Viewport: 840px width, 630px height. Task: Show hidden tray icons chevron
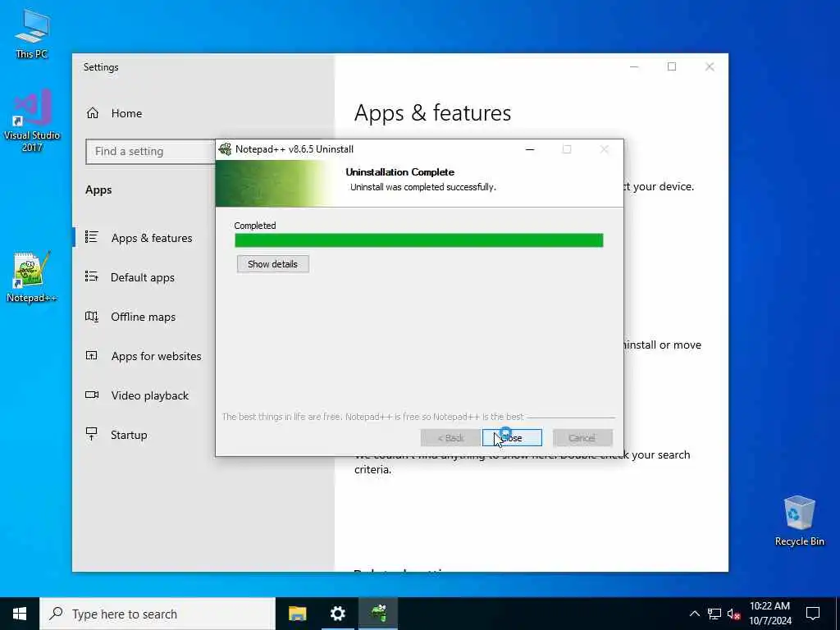[694, 614]
